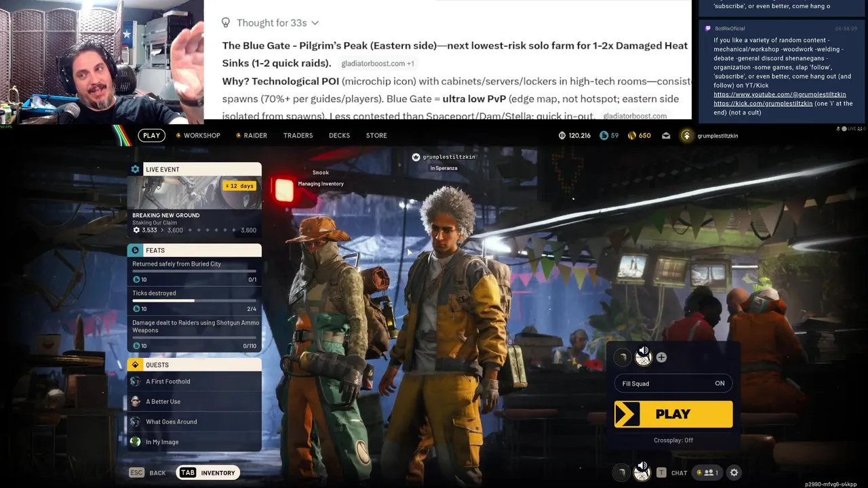Click the gold raider token icon showing 650
Image resolution: width=868 pixels, height=488 pixels.
tap(632, 136)
